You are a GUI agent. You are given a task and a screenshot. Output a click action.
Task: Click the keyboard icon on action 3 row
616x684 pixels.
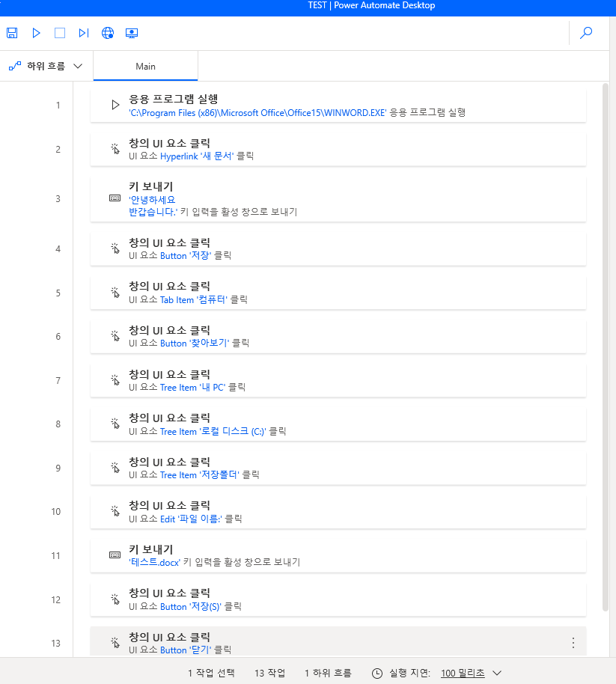click(x=115, y=198)
